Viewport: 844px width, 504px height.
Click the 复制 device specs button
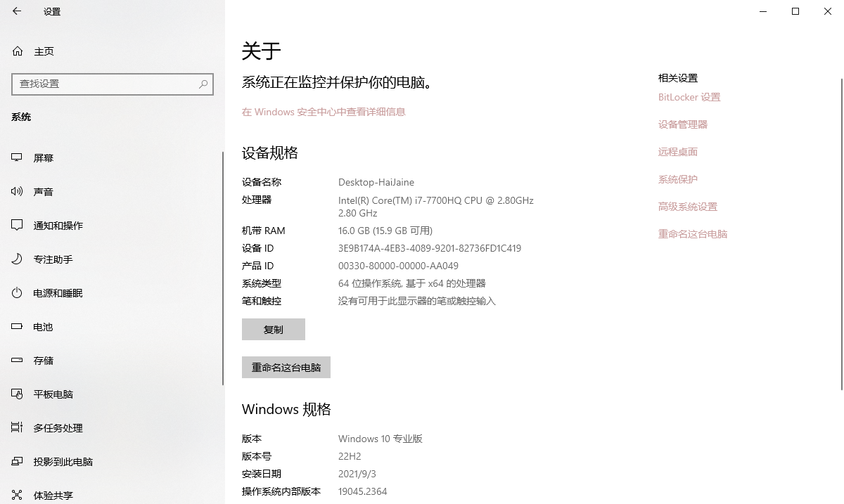(x=274, y=330)
